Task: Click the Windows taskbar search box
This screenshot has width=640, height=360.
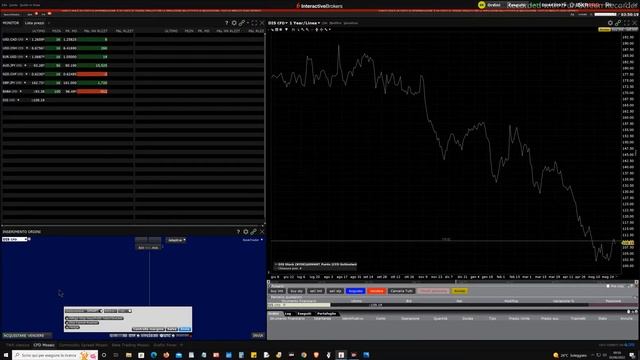Action: pyautogui.click(x=55, y=355)
